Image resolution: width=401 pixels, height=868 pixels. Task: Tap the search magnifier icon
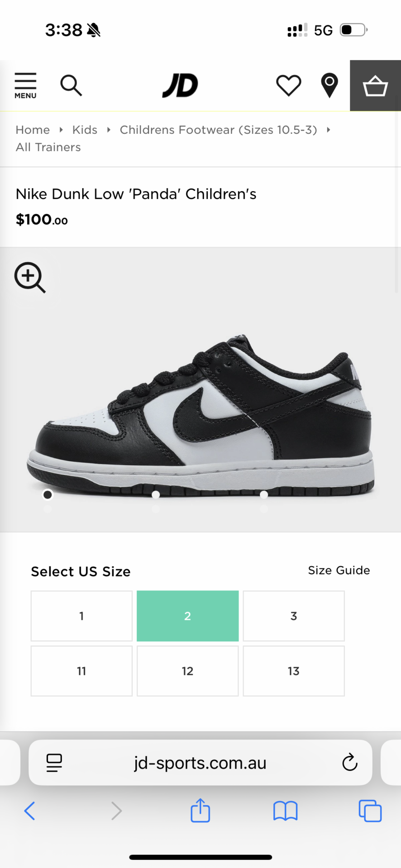click(x=71, y=85)
